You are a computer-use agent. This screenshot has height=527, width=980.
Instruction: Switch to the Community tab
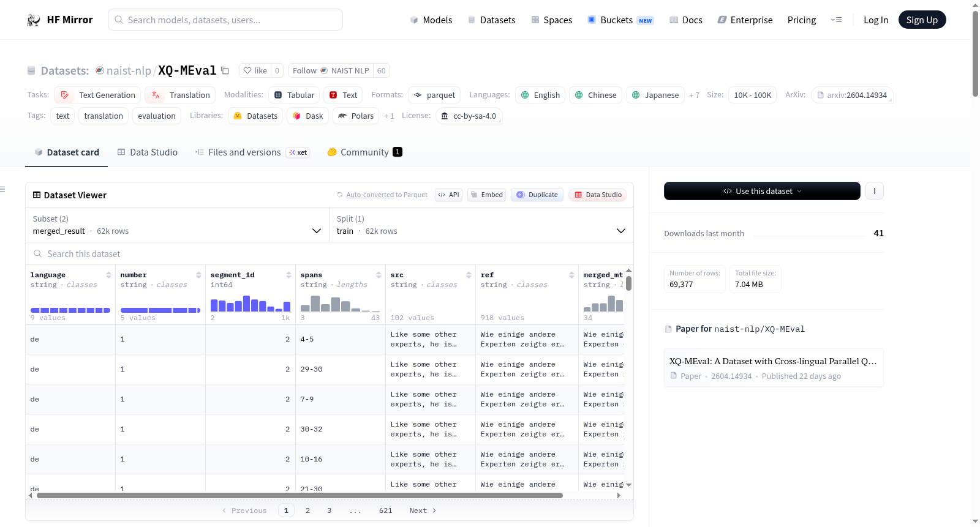(364, 152)
